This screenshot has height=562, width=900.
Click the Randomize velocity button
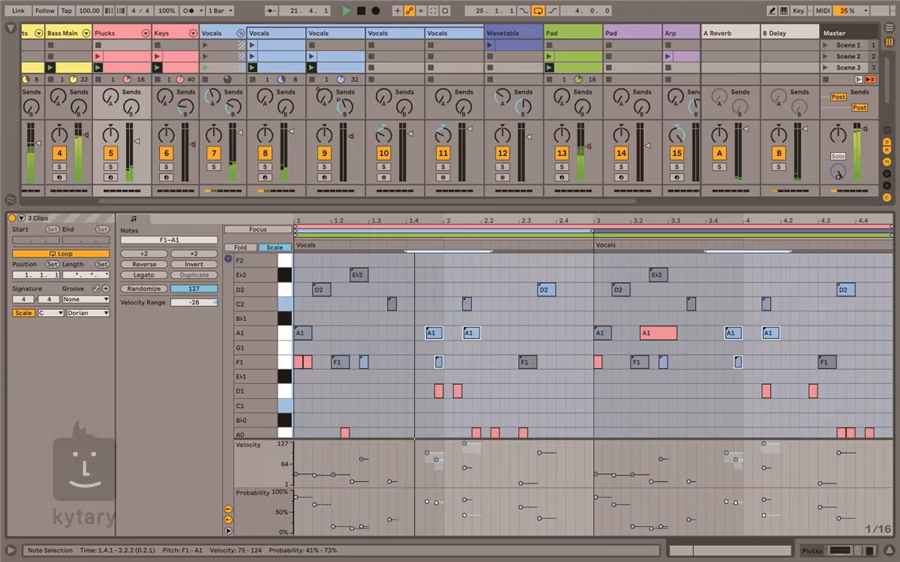[144, 288]
